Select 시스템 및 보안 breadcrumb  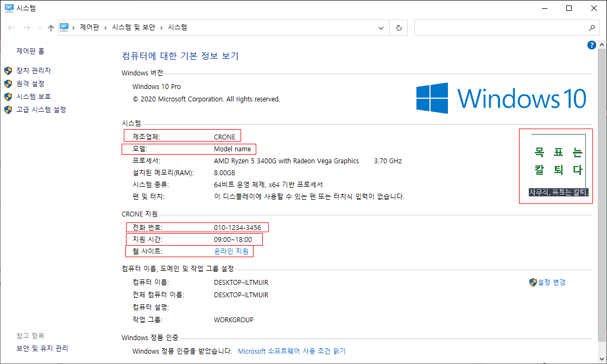coord(134,28)
